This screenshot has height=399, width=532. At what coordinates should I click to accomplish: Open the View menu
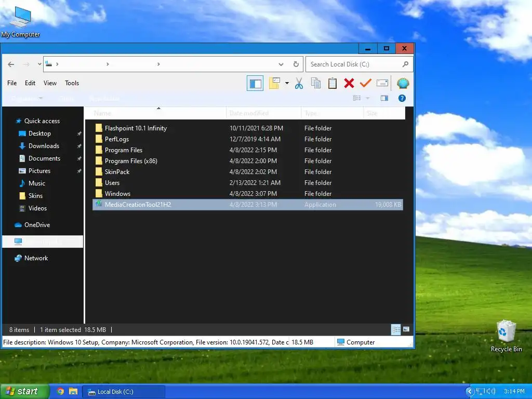point(50,83)
